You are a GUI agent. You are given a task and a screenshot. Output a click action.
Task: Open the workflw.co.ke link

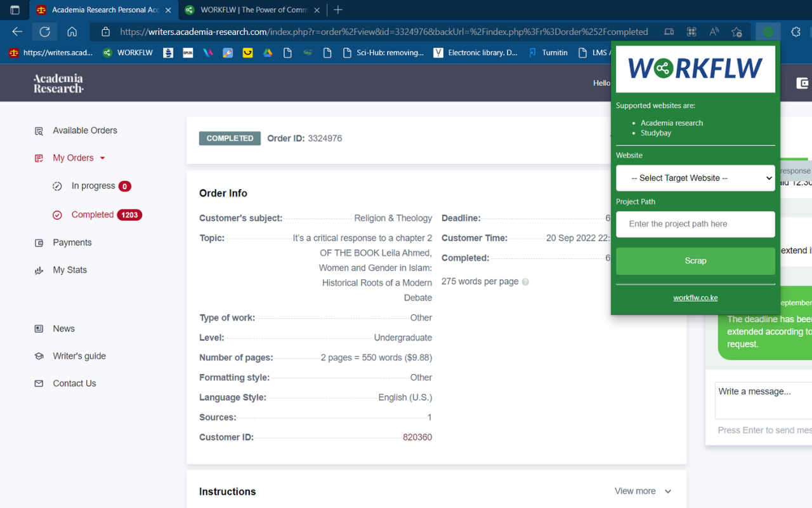695,298
